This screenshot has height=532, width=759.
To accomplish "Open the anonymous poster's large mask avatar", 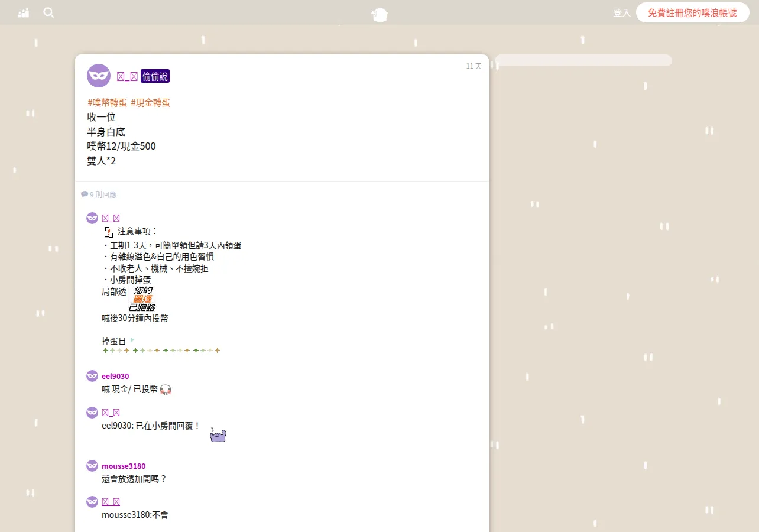I will point(99,76).
